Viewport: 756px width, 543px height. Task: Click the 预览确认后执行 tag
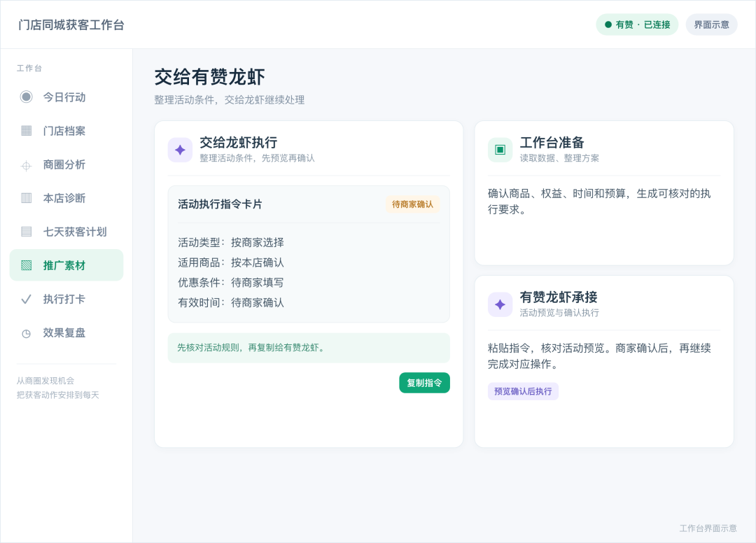(523, 391)
